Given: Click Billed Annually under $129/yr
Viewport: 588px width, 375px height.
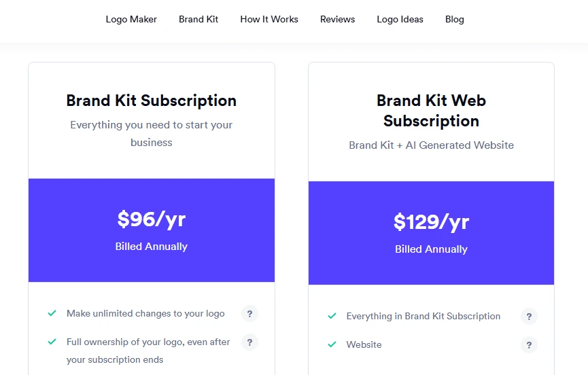Looking at the screenshot, I should 431,249.
